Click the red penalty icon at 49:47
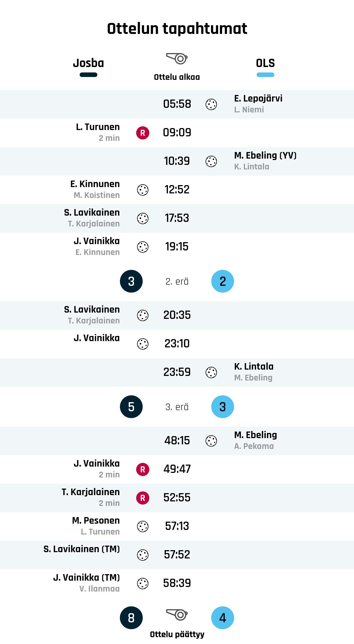This screenshot has height=644, width=354. point(143,469)
